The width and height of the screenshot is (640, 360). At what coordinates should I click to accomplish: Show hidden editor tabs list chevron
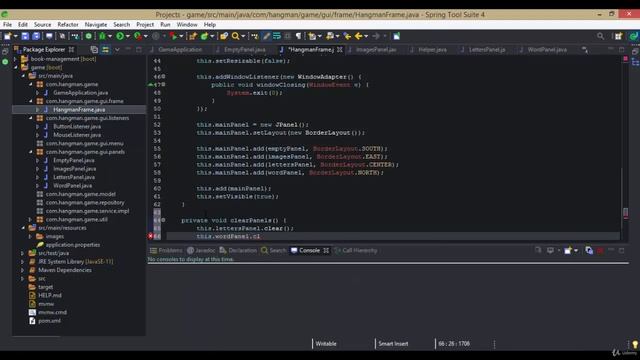coord(585,50)
